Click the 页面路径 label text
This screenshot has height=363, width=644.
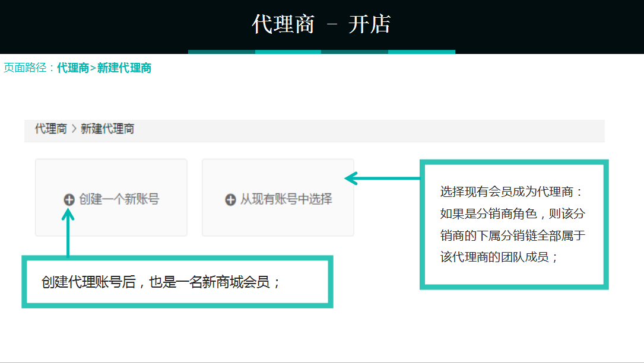tap(24, 68)
